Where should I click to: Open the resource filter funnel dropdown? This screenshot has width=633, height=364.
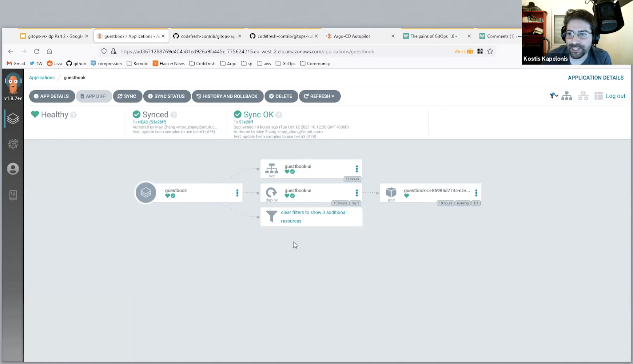click(x=553, y=96)
